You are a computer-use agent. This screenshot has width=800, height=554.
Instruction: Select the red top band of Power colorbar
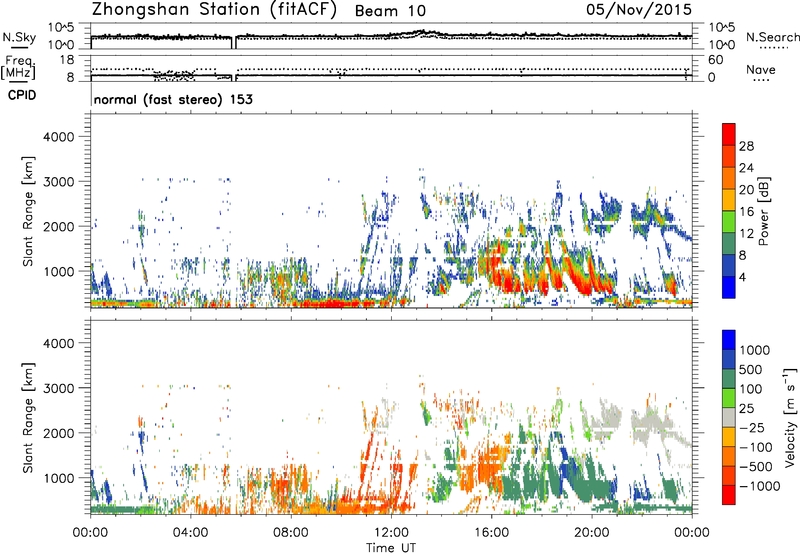pos(729,134)
